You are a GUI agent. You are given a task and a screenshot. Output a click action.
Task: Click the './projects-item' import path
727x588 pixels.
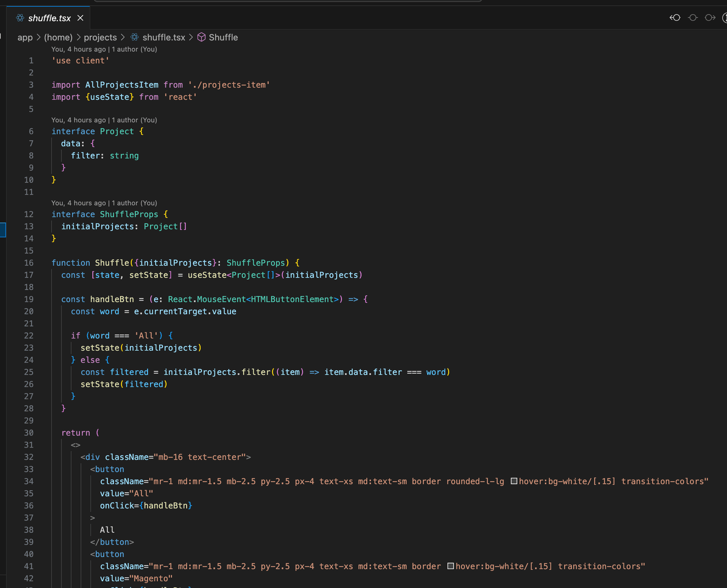[229, 85]
